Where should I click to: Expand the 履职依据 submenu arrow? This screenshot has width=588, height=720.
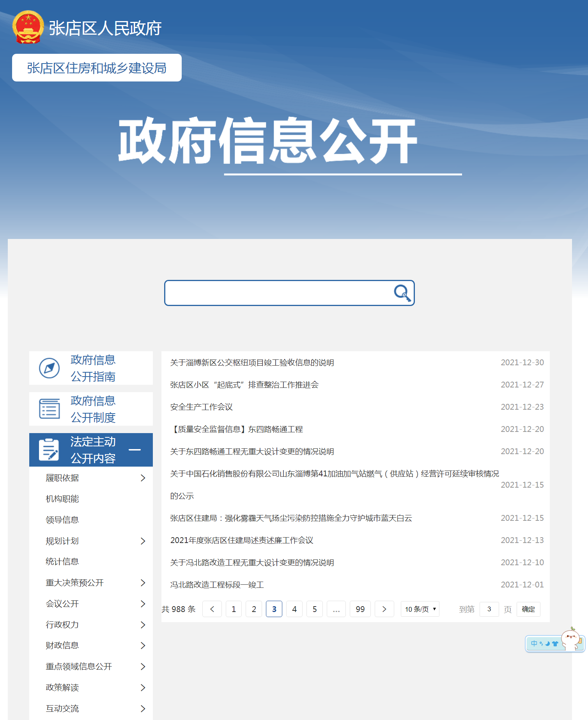[x=143, y=478]
